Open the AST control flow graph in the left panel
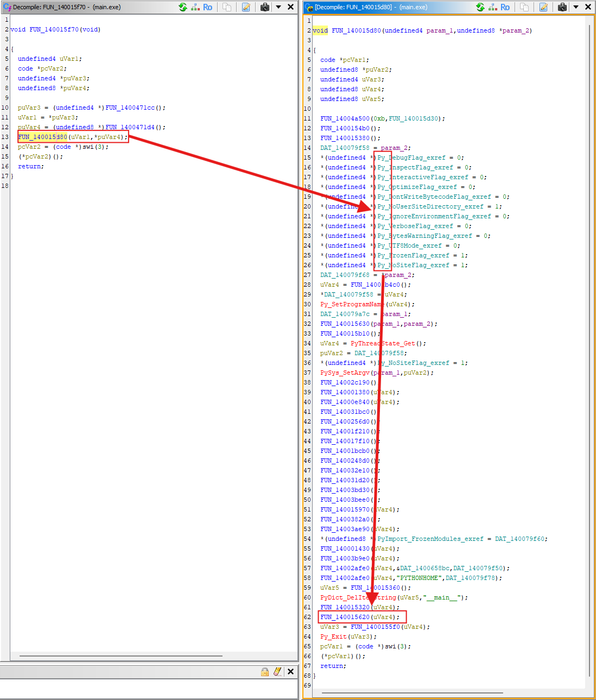 pyautogui.click(x=195, y=7)
